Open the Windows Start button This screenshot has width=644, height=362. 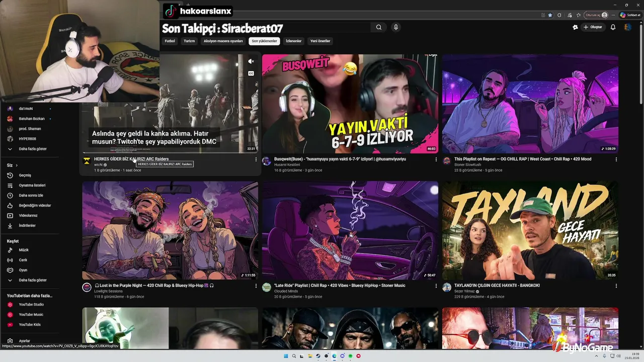point(286,356)
